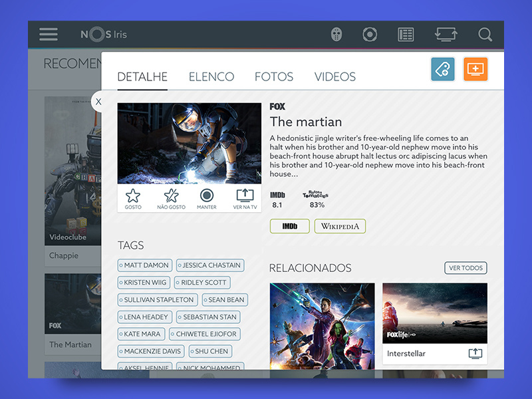Open The Martian card in background list
The height and width of the screenshot is (399, 532).
[73, 314]
